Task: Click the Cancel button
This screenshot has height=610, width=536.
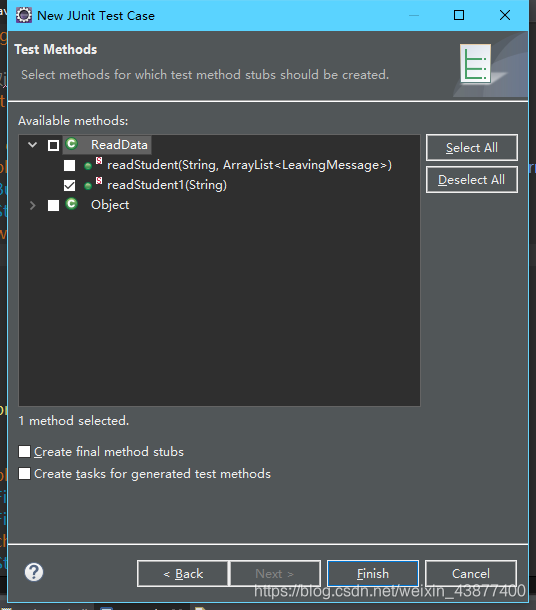Action: coord(471,573)
